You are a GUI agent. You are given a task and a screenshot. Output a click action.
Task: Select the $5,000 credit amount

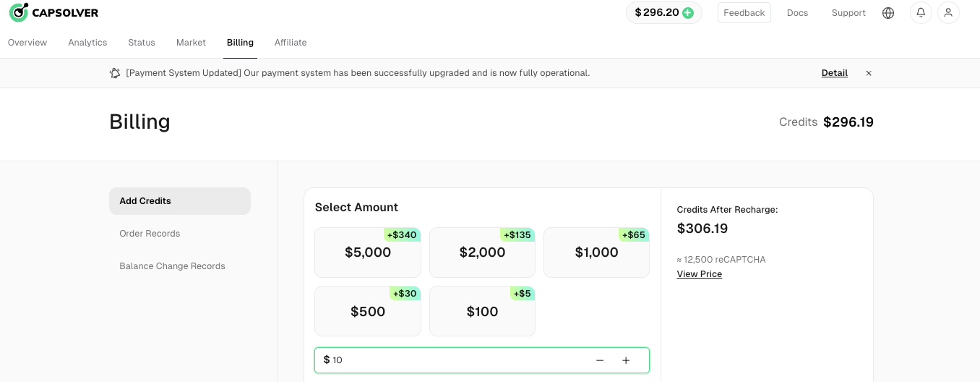click(368, 252)
